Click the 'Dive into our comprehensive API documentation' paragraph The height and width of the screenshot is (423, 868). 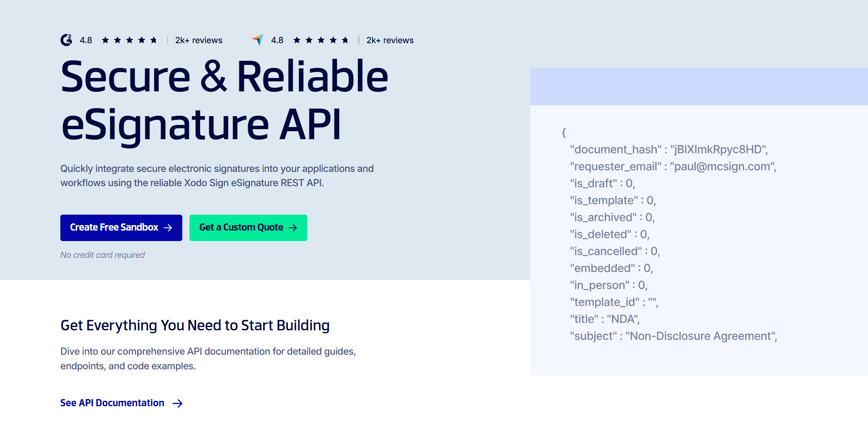[x=208, y=358]
